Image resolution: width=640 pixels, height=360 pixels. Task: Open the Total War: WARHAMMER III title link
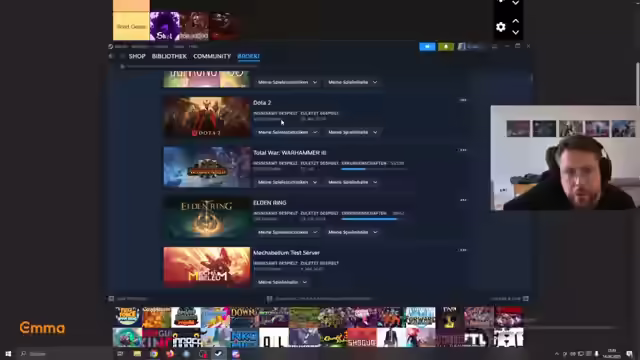(x=289, y=153)
